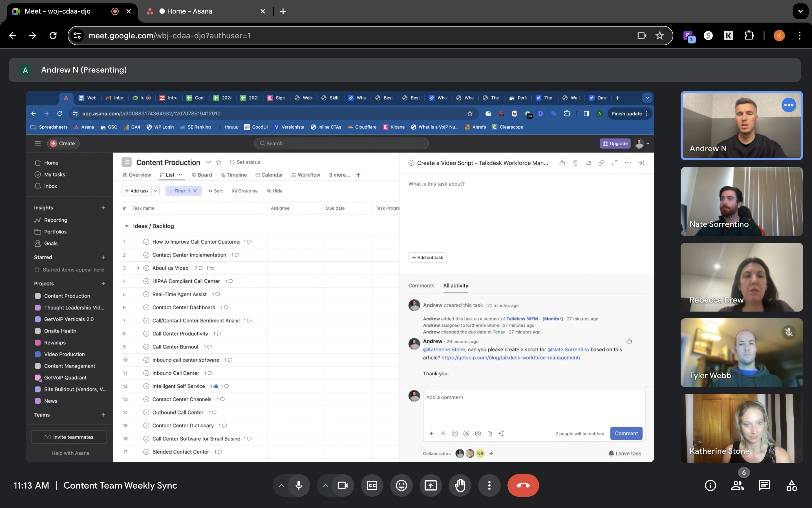Toggle closed captions in Meet
The width and height of the screenshot is (812, 508).
point(372,485)
